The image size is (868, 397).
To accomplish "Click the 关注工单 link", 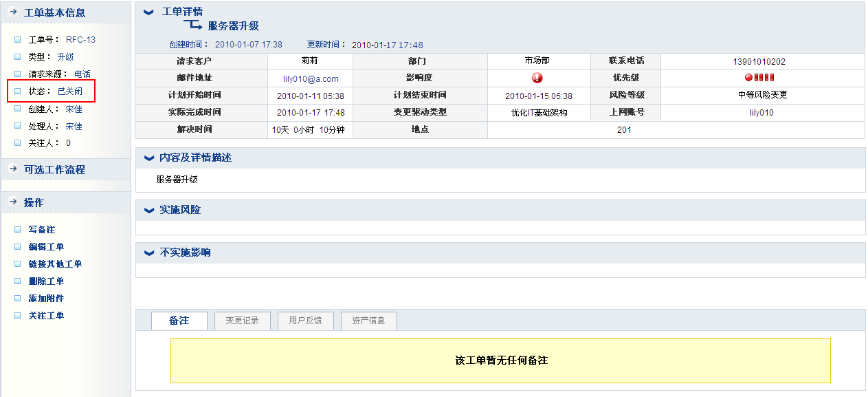I will 46,316.
